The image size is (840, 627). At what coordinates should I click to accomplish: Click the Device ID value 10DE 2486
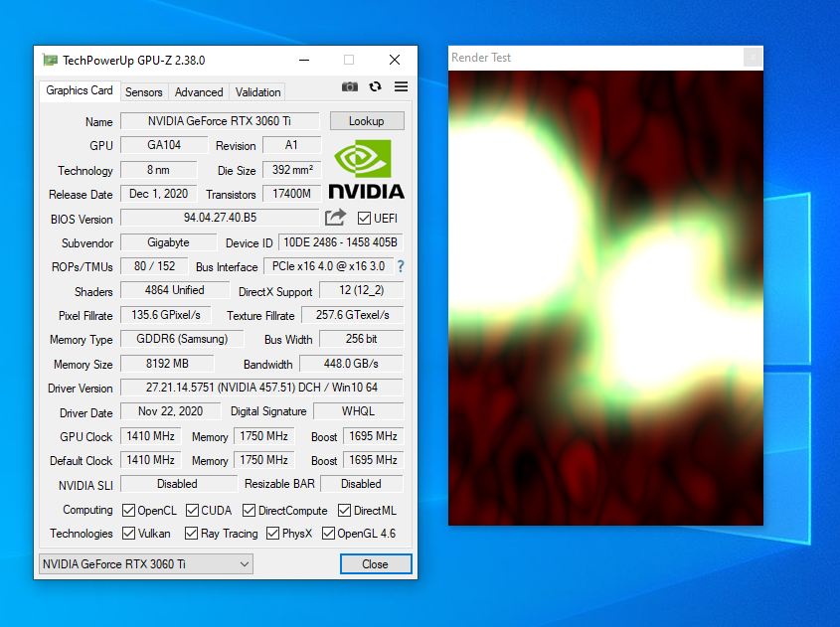(341, 242)
